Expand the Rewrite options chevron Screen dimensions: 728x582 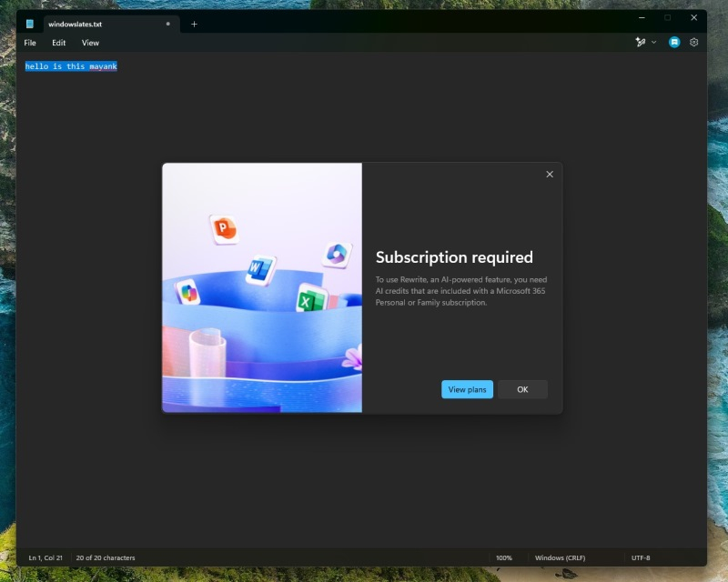(653, 42)
